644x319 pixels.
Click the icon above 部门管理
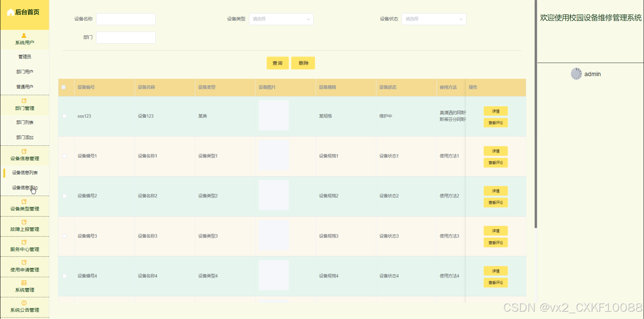click(24, 101)
